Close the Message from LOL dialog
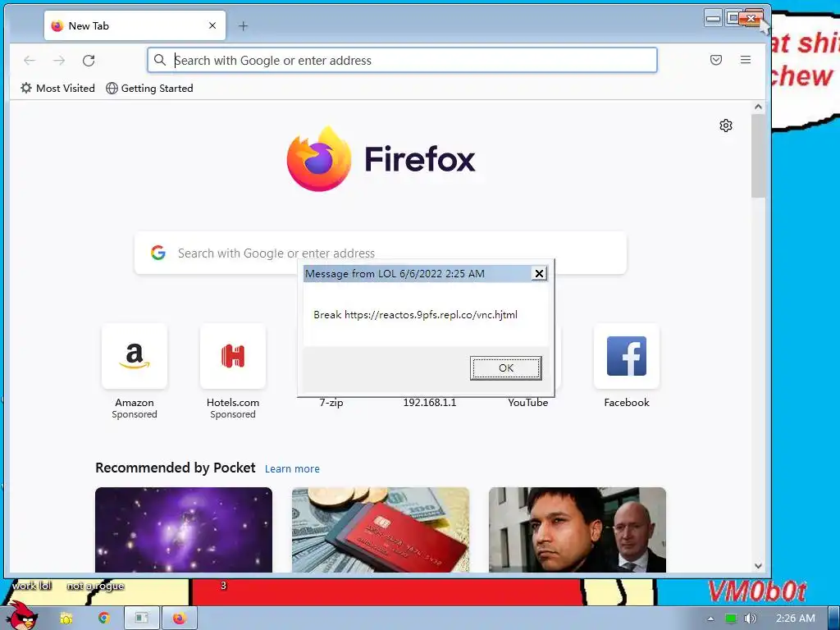The image size is (840, 630). [539, 274]
